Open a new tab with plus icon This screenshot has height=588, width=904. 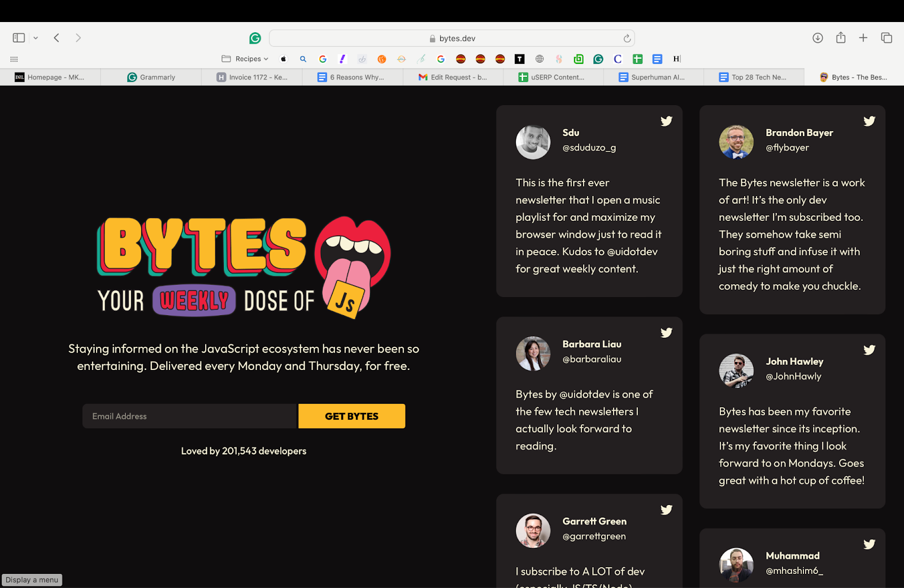tap(863, 38)
